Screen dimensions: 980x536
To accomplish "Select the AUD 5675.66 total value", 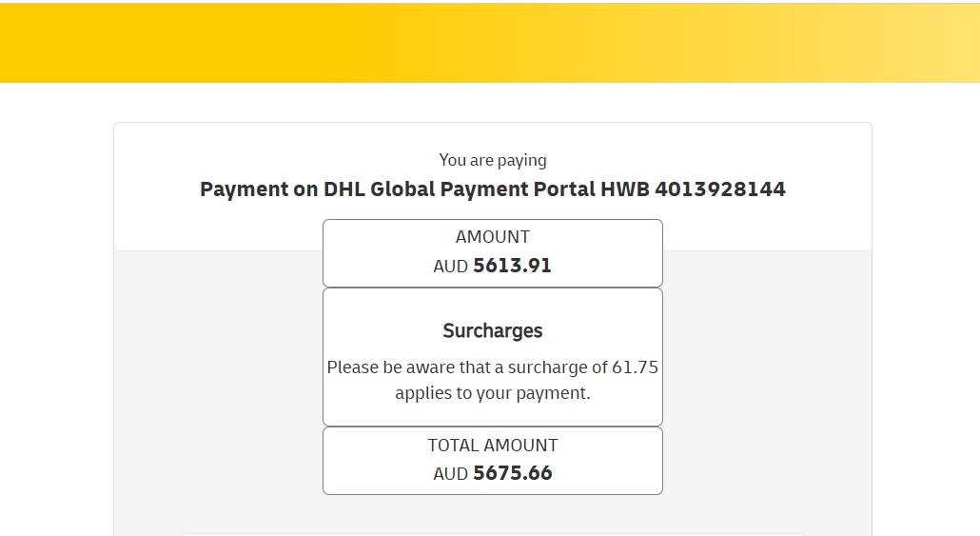I will (x=493, y=473).
